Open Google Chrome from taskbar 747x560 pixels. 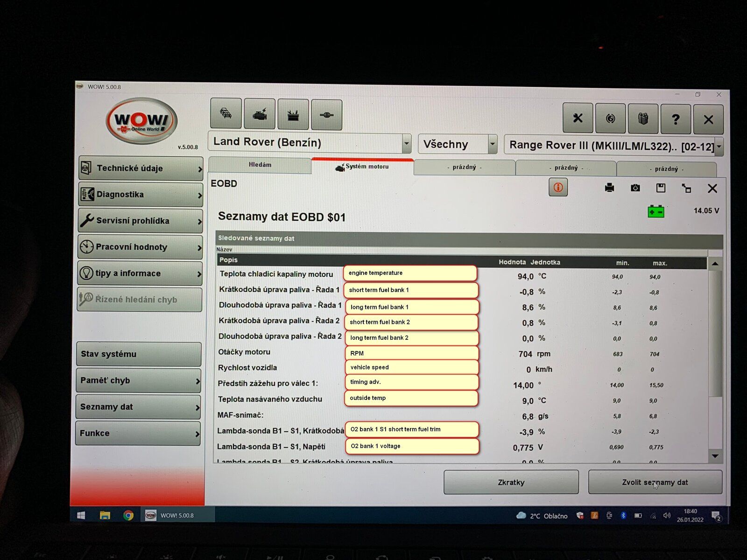pyautogui.click(x=128, y=515)
